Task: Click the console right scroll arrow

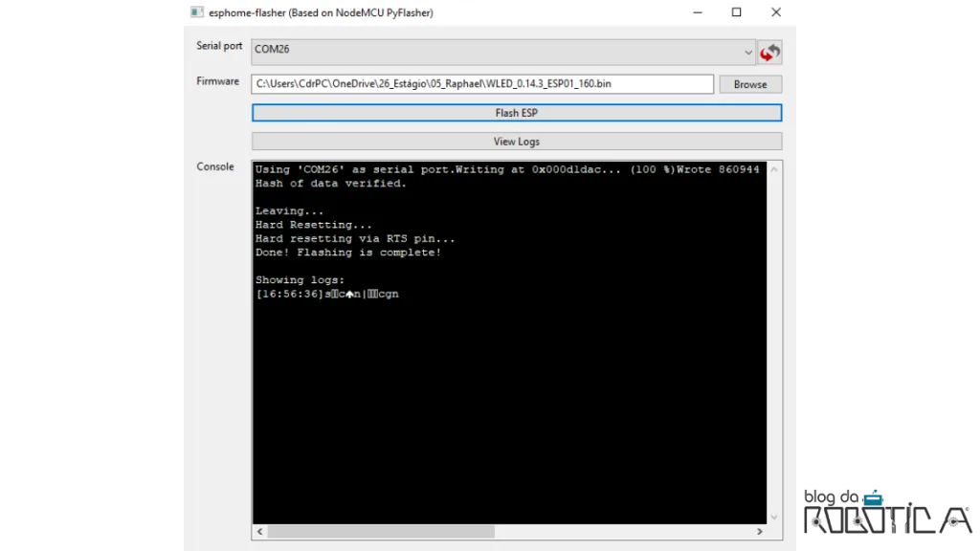Action: (x=759, y=531)
